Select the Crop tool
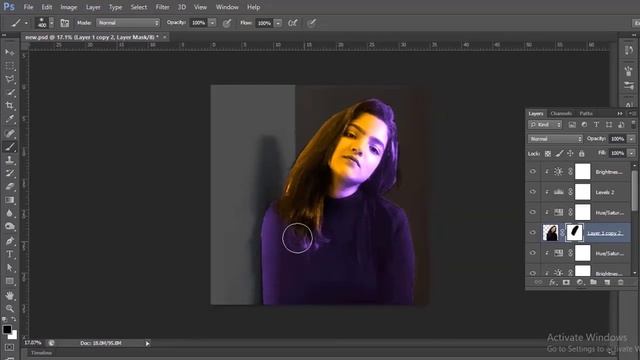The height and width of the screenshot is (360, 640). (10, 106)
